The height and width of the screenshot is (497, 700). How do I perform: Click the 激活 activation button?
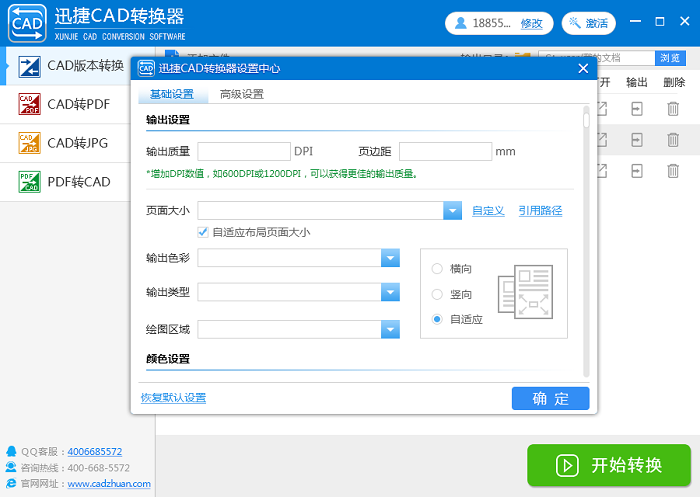(588, 23)
